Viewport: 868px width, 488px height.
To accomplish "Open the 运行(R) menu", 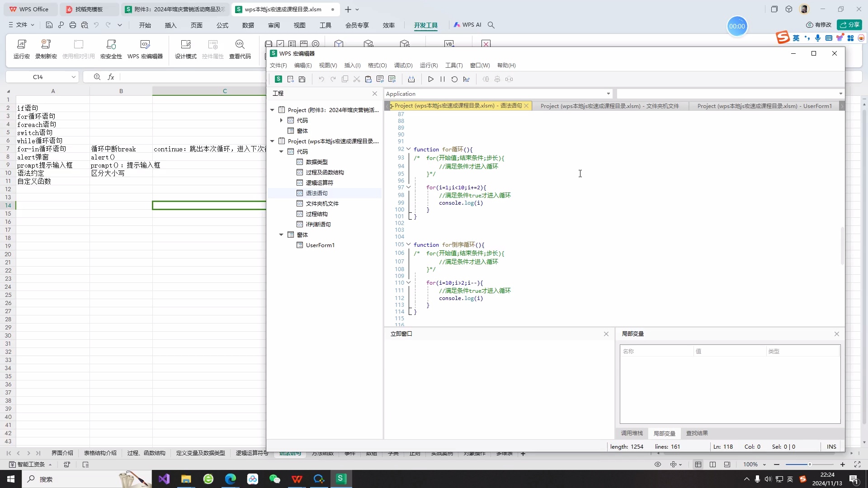I will click(428, 65).
